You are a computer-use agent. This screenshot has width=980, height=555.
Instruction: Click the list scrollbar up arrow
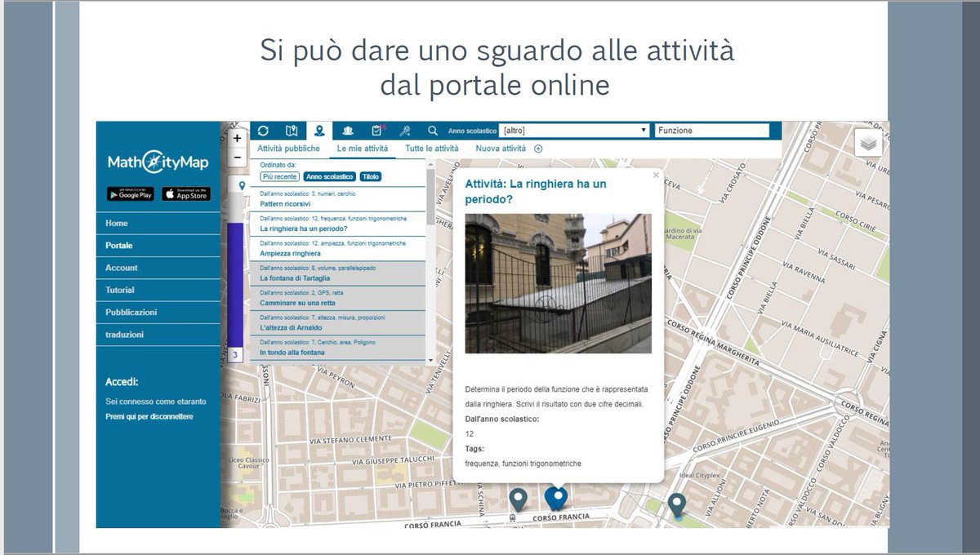click(x=430, y=163)
